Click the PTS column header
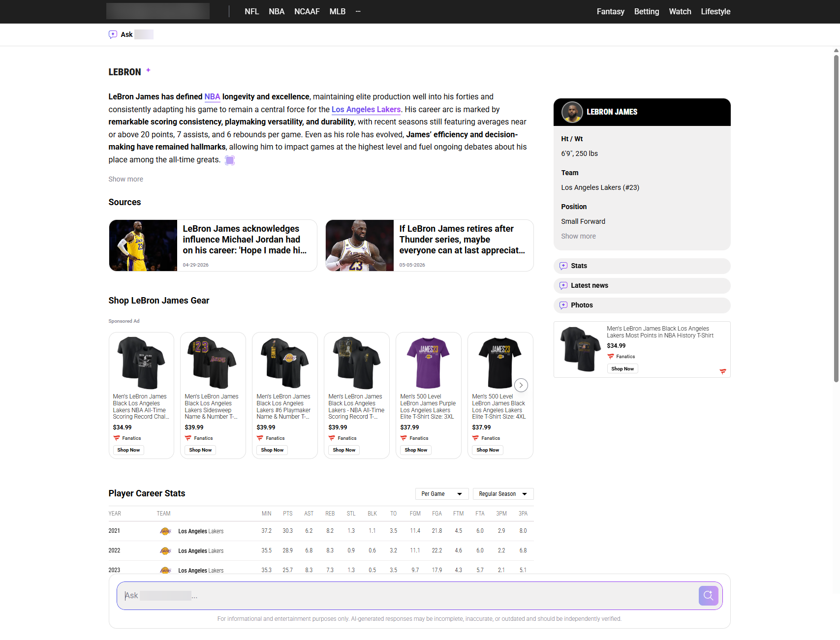 [x=288, y=514]
